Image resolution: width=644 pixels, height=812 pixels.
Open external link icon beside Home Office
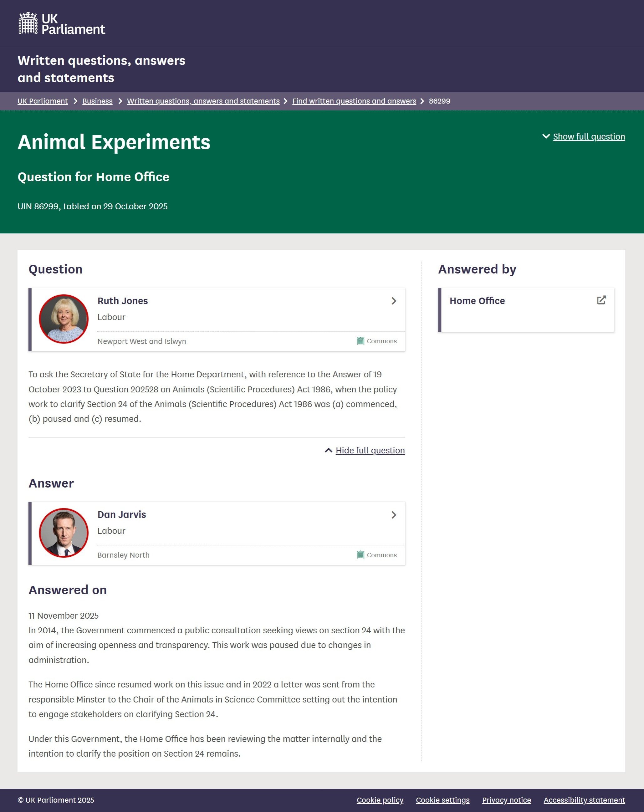[x=601, y=300]
